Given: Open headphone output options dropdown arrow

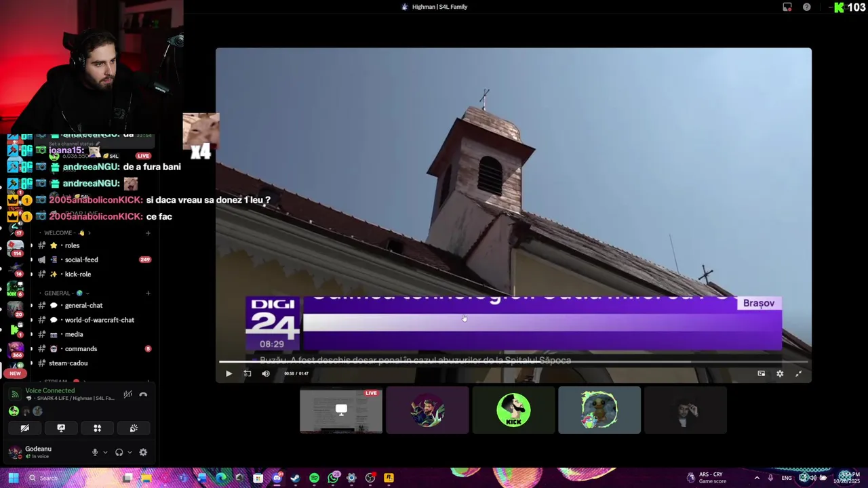Looking at the screenshot, I should (x=130, y=453).
